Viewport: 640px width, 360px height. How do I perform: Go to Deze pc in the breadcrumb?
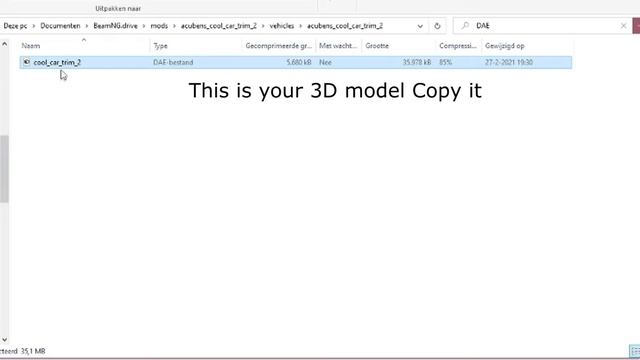pos(15,26)
